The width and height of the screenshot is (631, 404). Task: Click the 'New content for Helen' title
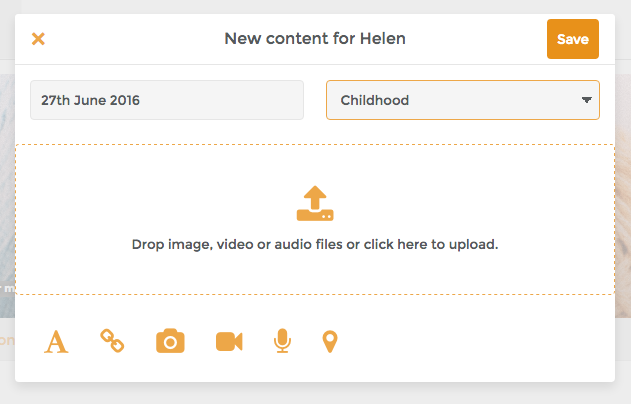315,39
